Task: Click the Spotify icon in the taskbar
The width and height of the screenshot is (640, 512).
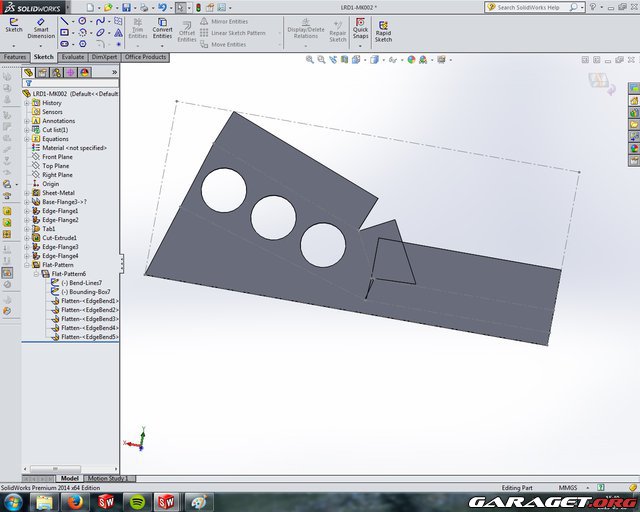Action: pos(136,500)
